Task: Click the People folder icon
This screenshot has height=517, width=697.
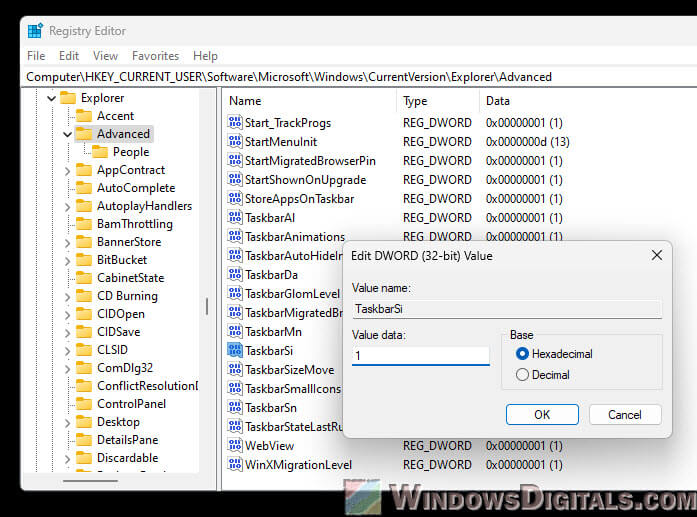Action: coord(100,152)
